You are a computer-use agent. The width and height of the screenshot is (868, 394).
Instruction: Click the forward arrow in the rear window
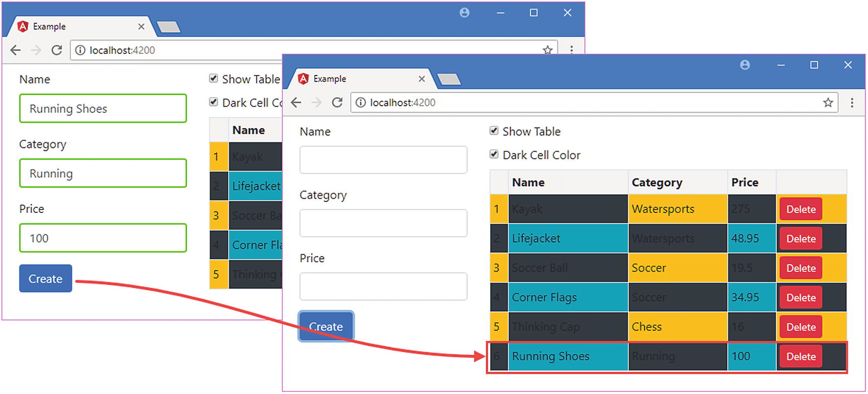(36, 50)
